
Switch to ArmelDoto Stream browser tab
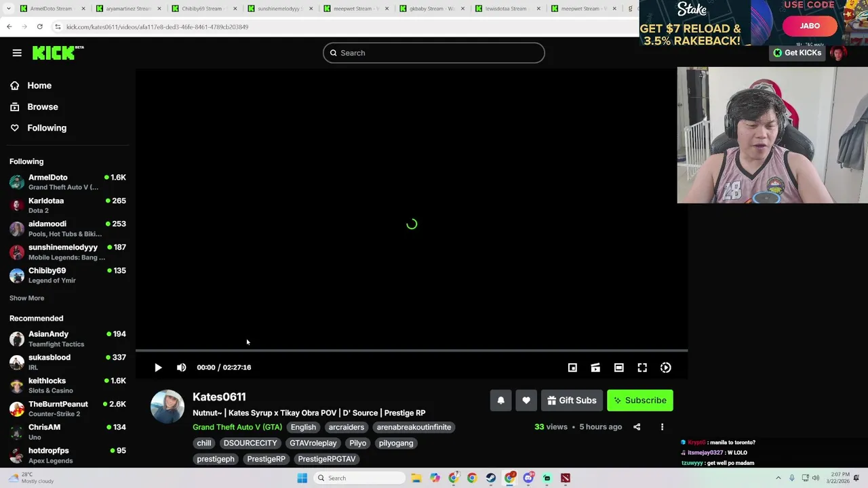(52, 9)
